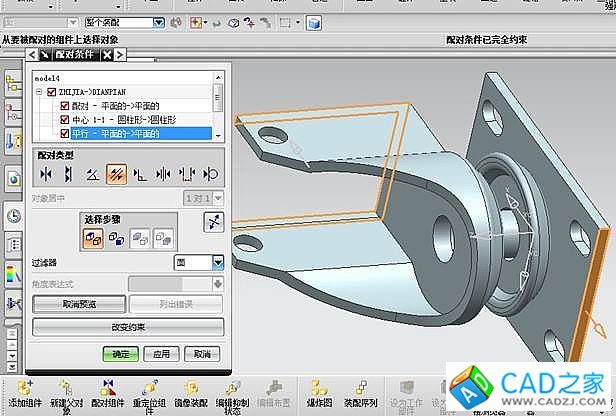Toggle the 中心 1-1 圆柱形 constraint checkbox
616x416 pixels.
65,119
